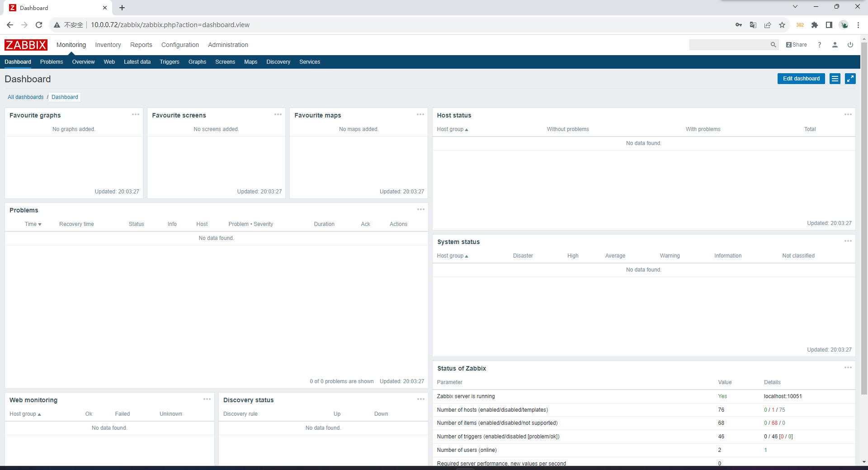Sort Problems by Time column

[33, 224]
